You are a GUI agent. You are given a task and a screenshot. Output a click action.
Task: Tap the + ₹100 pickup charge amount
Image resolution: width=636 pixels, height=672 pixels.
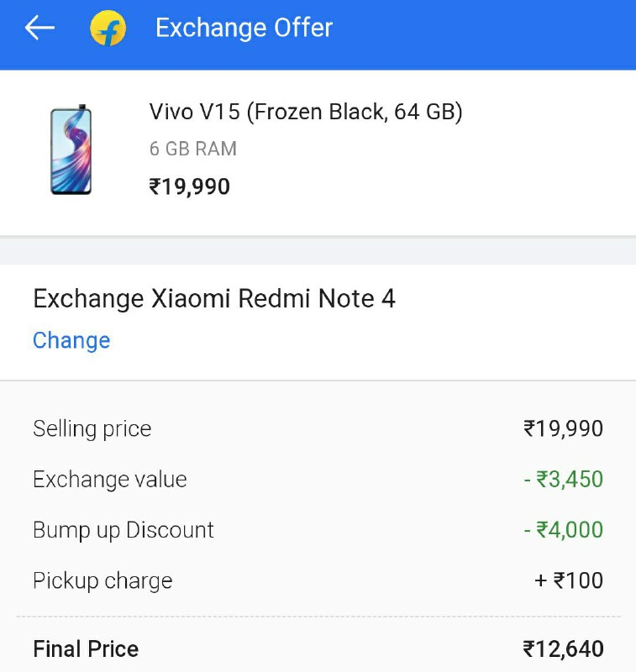click(569, 580)
